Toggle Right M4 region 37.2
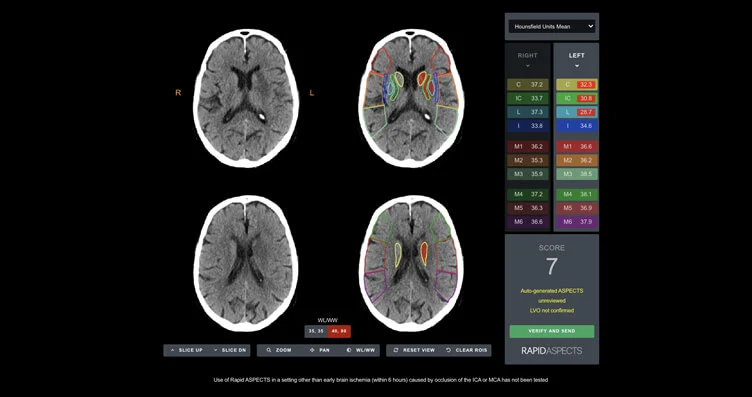Image resolution: width=752 pixels, height=397 pixels. tap(528, 194)
